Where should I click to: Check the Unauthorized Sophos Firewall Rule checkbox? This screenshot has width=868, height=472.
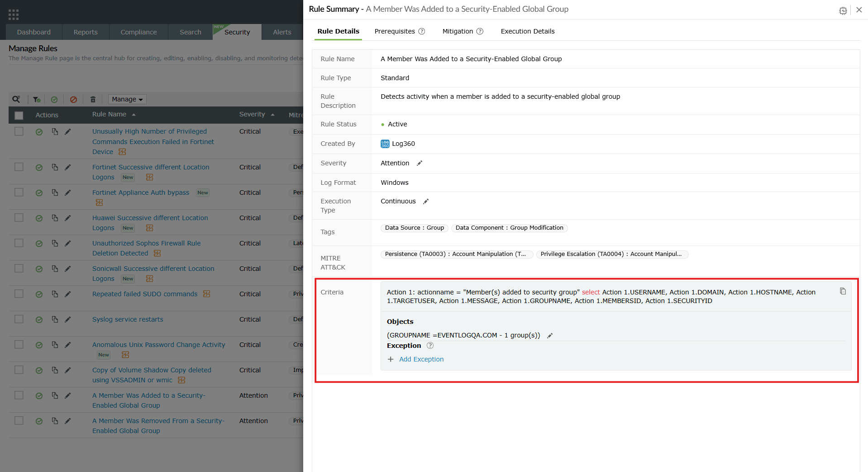tap(19, 243)
